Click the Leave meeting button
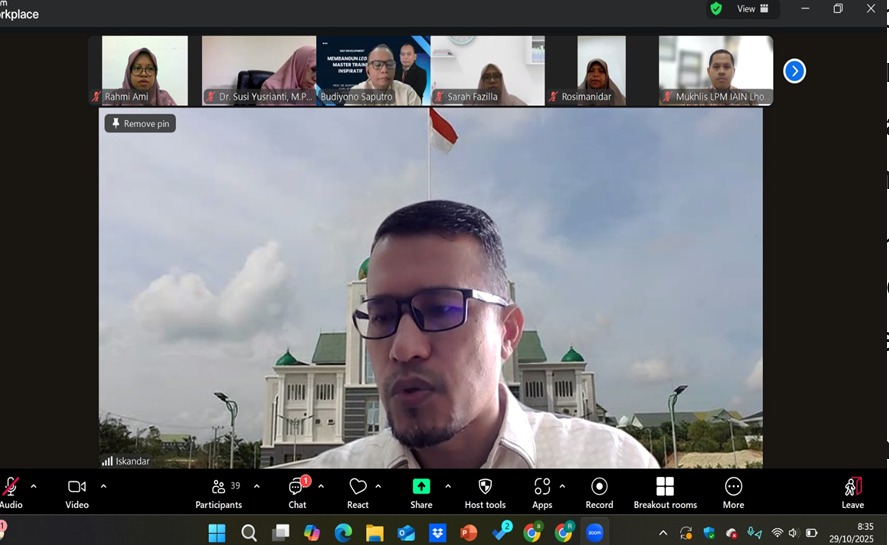This screenshot has width=889, height=545. (x=852, y=492)
